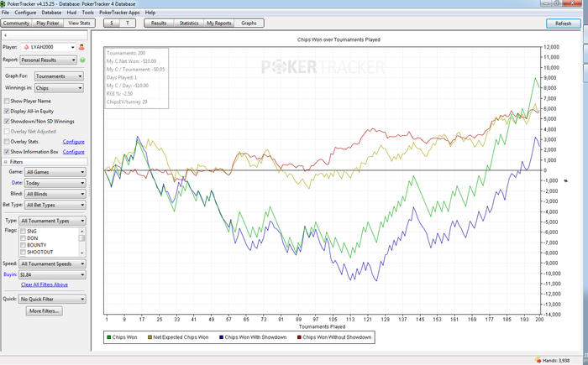Click the hands status icon in status bar
588x365 pixels.
click(538, 360)
